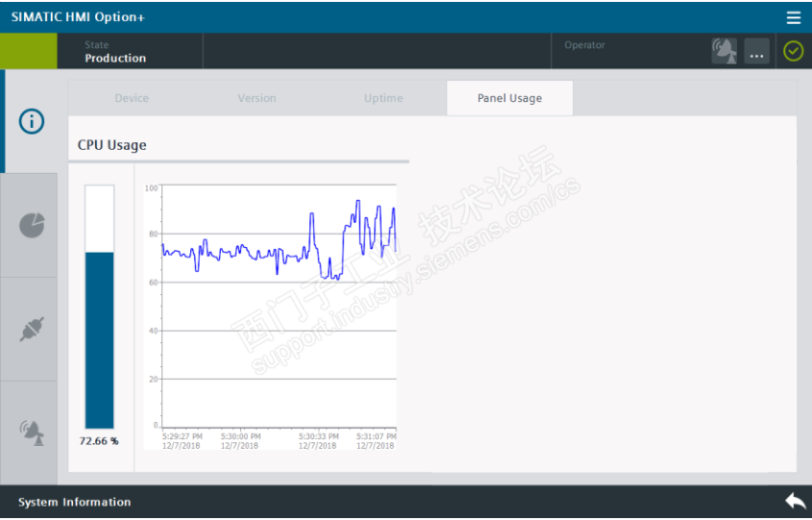Click the Operator label in header
The height and width of the screenshot is (520, 812).
click(x=584, y=45)
